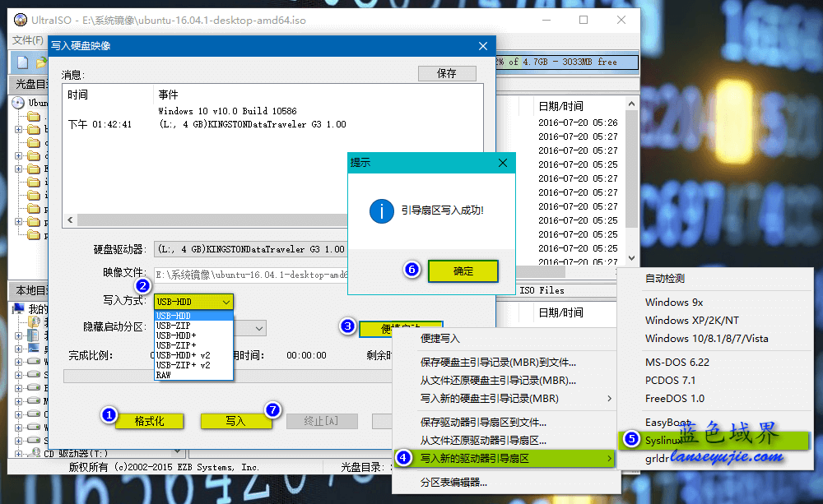Screen dimensions: 823x504
Task: Select the computer icon beside 我的 in local tree
Action: coord(19,308)
